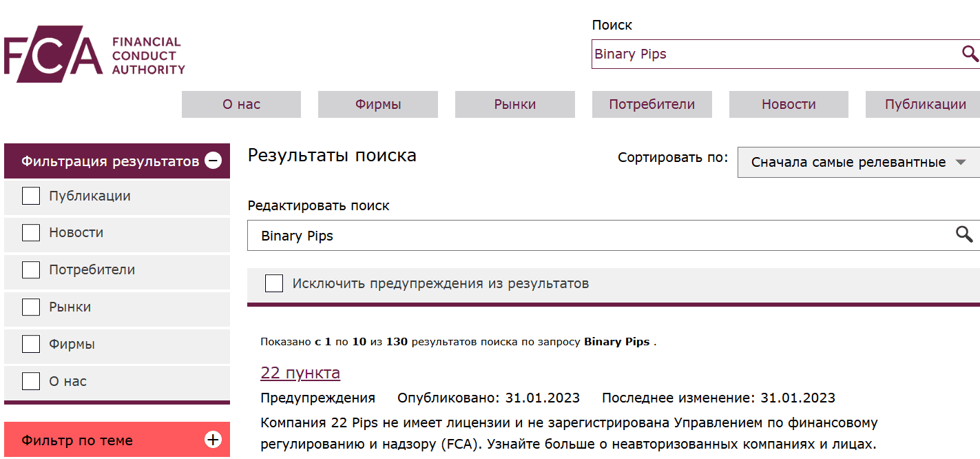Click the search magnifier in the top search bar
Screen dimensions: 980x459
point(970,52)
